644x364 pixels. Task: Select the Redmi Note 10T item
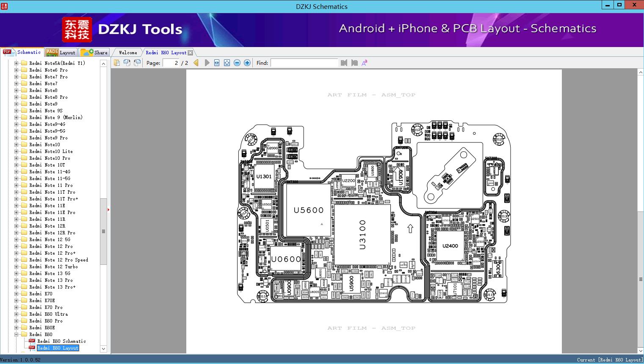(x=47, y=165)
